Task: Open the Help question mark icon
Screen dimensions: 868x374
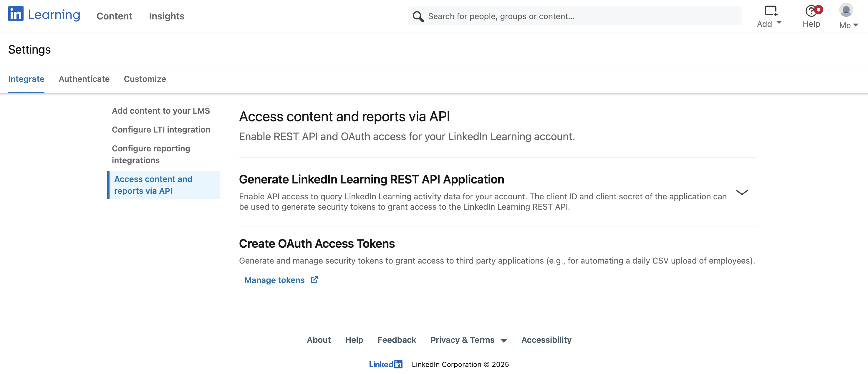Action: (811, 11)
